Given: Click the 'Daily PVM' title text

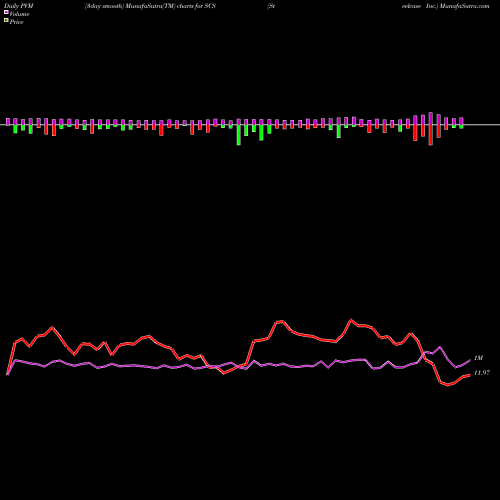Looking at the screenshot, I should tap(19, 6).
